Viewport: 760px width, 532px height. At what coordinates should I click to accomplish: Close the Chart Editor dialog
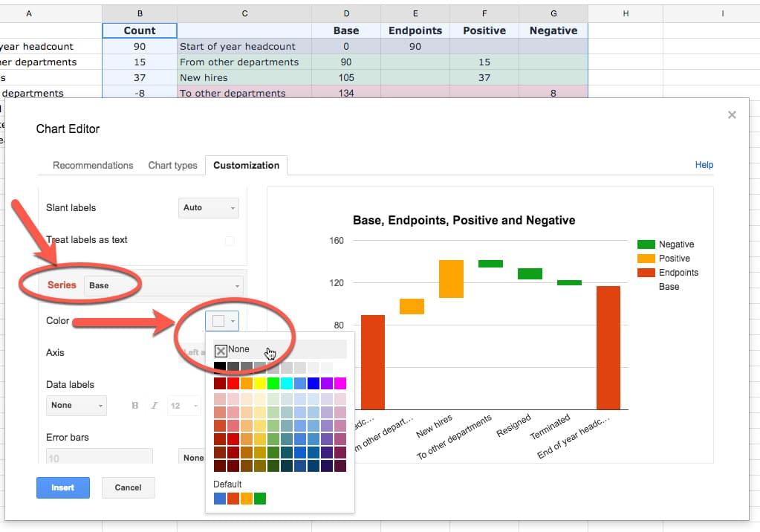point(732,114)
